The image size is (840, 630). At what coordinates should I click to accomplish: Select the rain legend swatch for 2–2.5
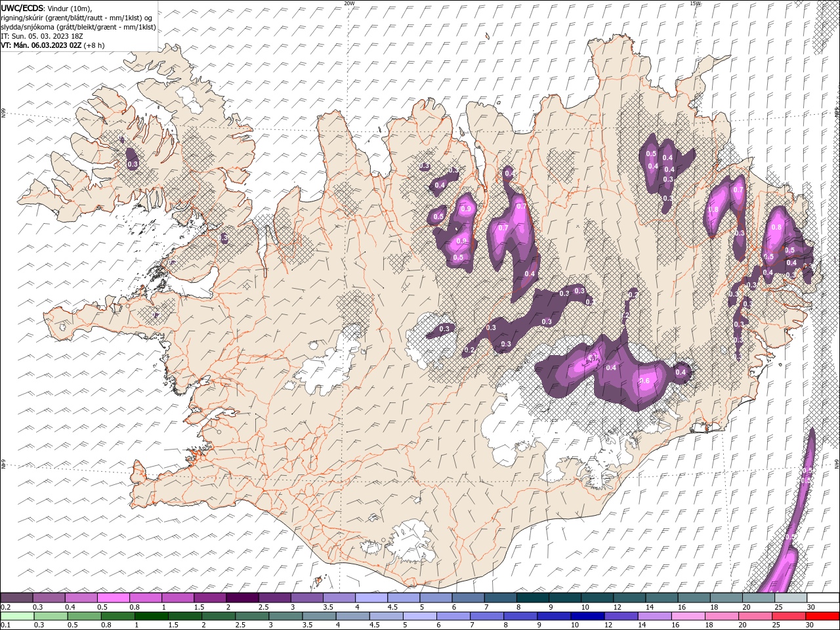(218, 616)
